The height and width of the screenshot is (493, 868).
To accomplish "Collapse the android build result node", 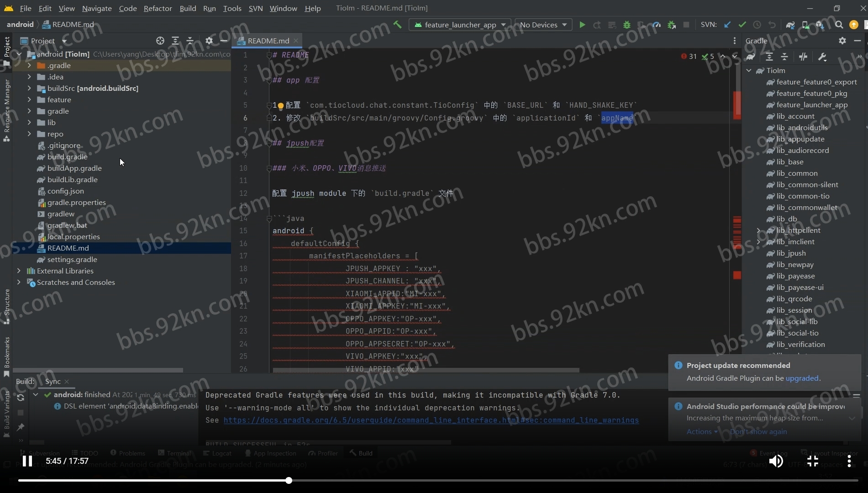I will [x=36, y=394].
